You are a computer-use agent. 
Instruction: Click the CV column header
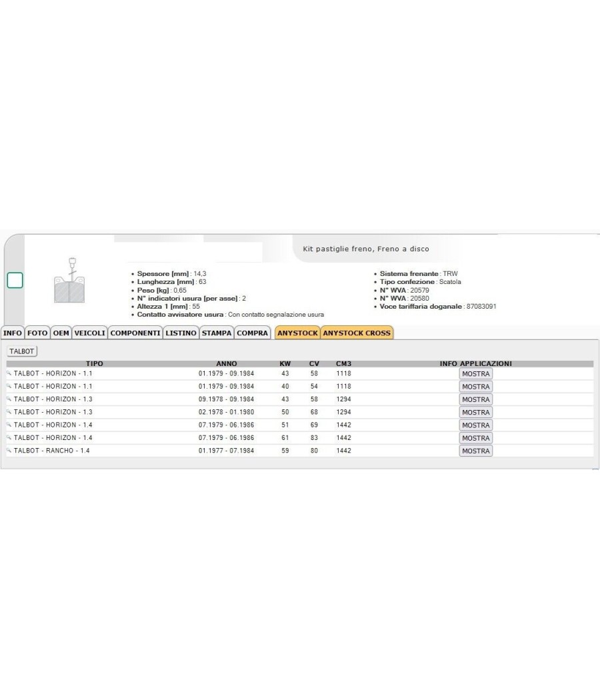tap(314, 364)
